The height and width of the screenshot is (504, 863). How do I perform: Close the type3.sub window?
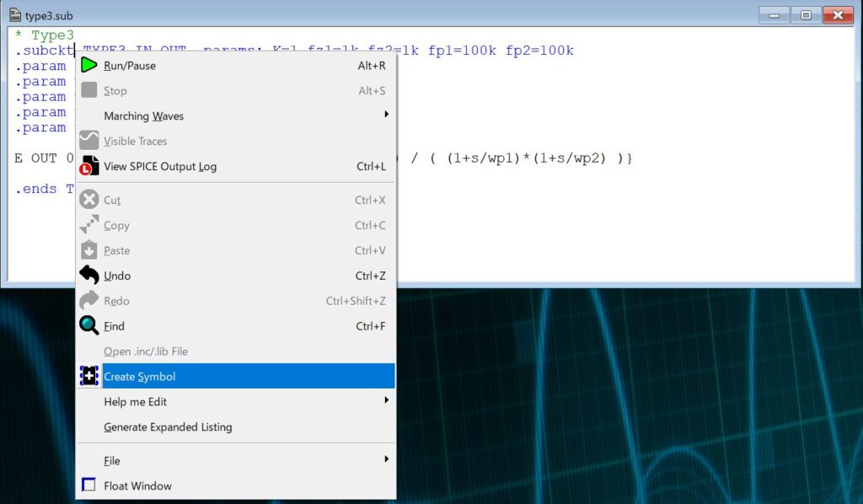coord(837,14)
